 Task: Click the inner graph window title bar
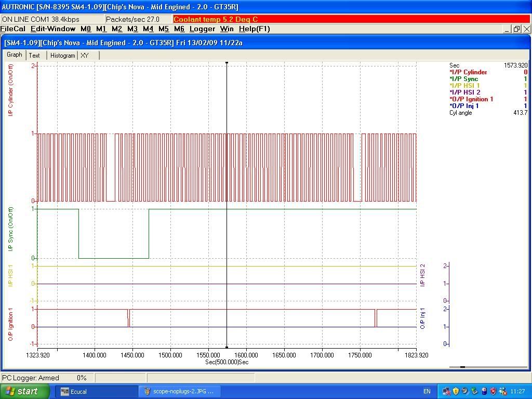[266, 43]
